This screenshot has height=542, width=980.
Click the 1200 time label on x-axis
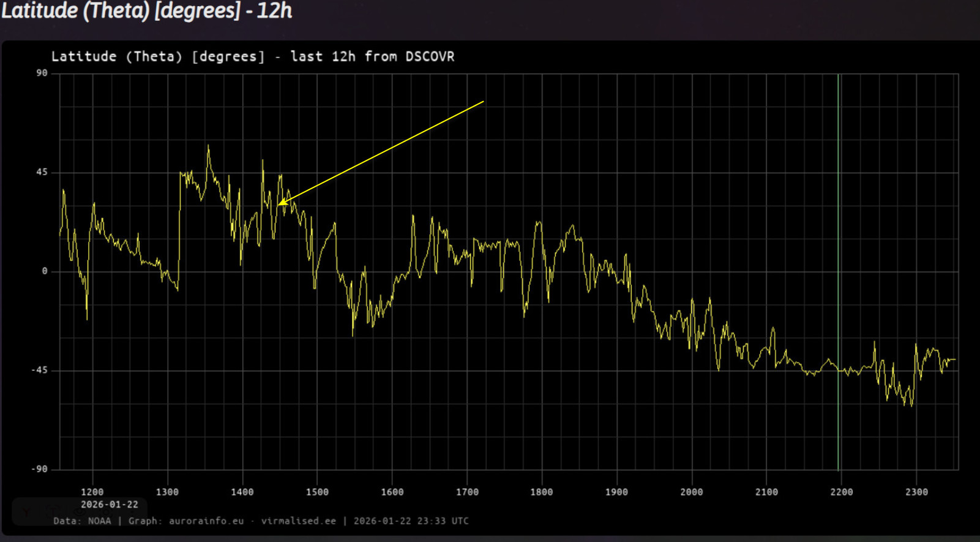click(x=92, y=492)
